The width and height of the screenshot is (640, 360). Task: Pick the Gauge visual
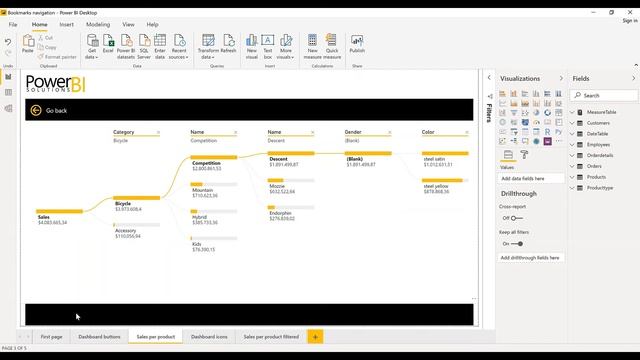(x=536, y=122)
